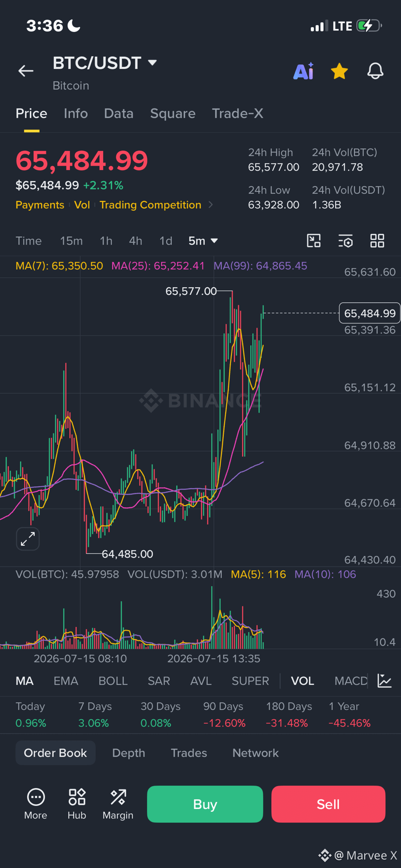Switch to the Data tab

click(x=119, y=113)
